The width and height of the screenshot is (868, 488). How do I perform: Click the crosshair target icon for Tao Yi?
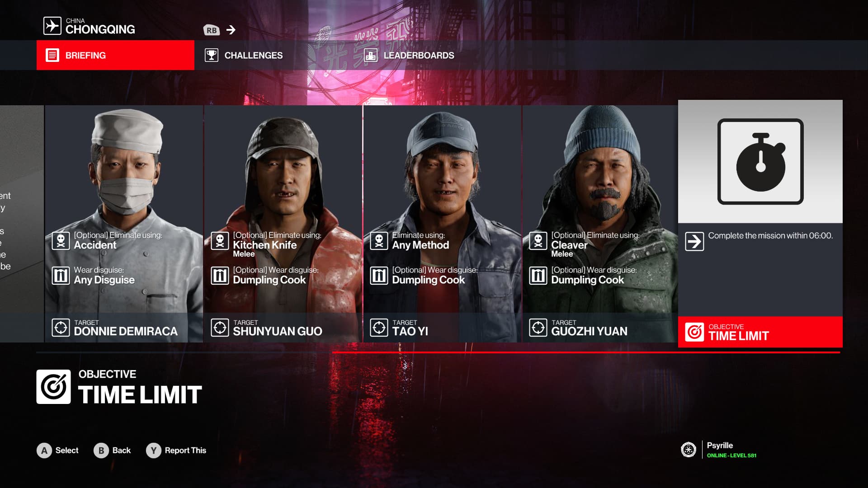pos(379,328)
